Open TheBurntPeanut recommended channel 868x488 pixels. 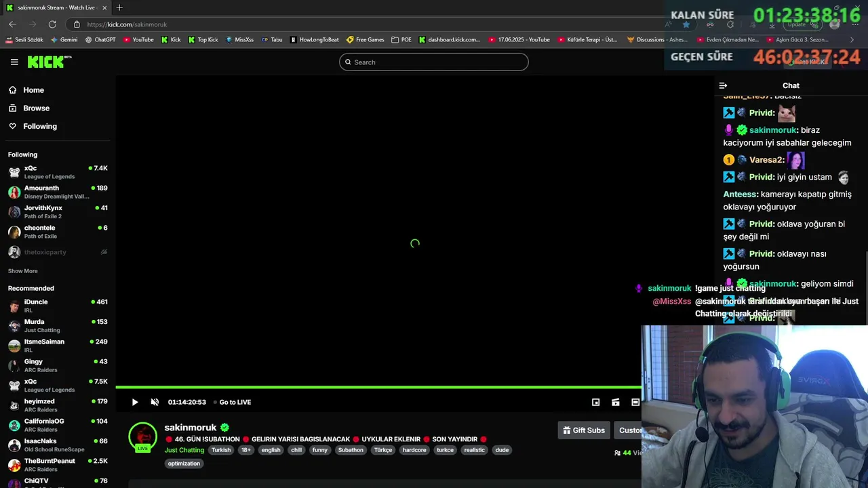click(58, 465)
